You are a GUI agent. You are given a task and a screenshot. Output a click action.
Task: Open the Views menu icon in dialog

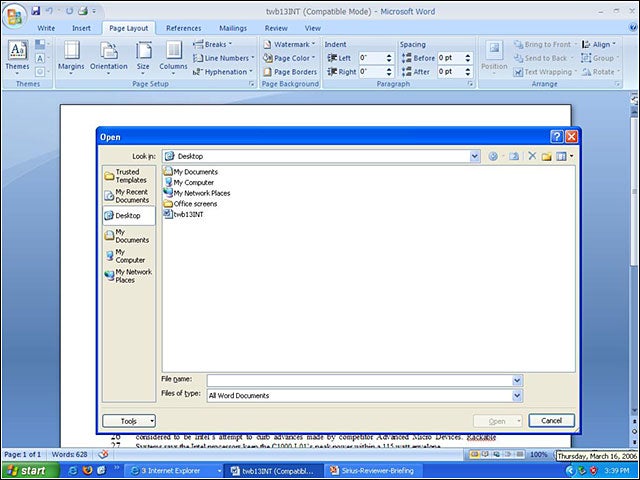click(562, 156)
